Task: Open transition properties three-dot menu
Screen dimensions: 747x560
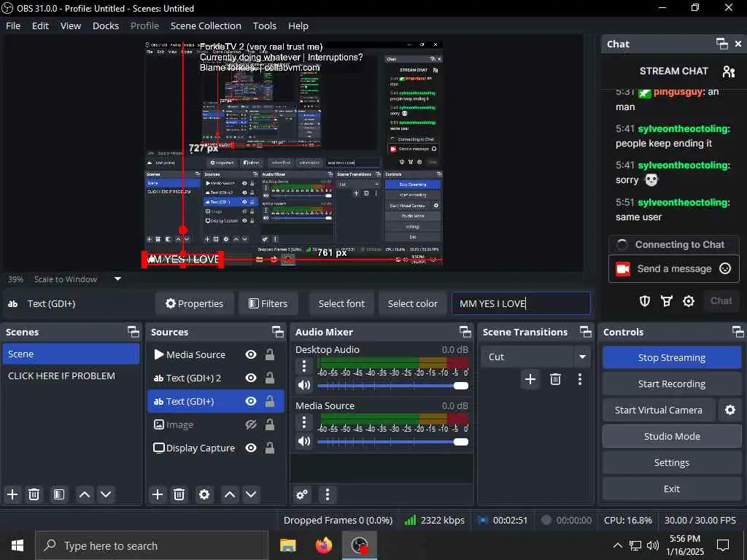Action: pos(580,379)
